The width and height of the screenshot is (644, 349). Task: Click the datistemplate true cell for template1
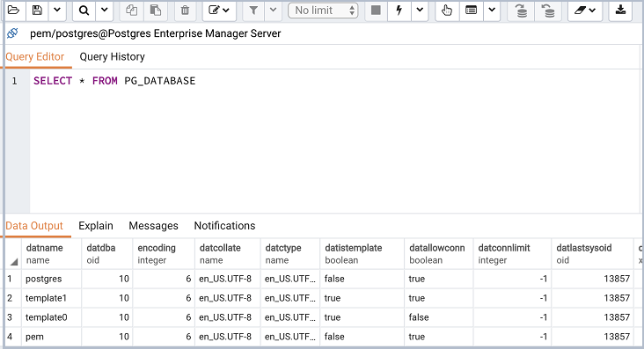click(362, 298)
